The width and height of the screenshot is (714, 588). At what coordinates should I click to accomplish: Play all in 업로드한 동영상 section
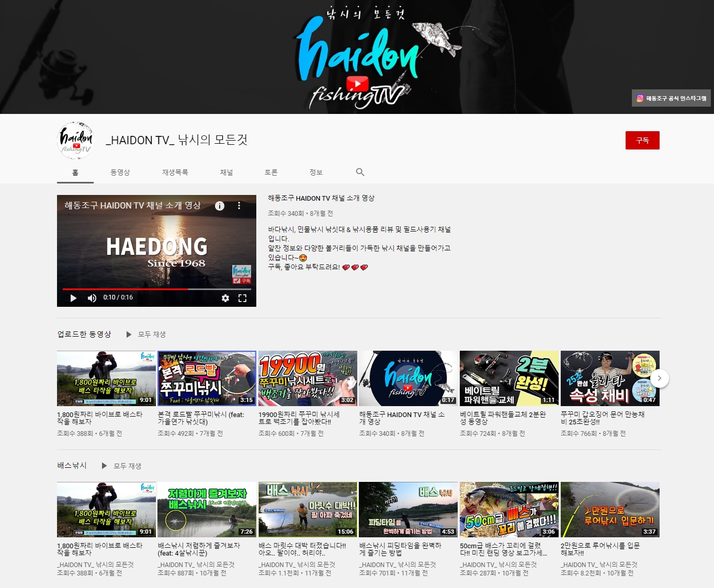tap(146, 335)
